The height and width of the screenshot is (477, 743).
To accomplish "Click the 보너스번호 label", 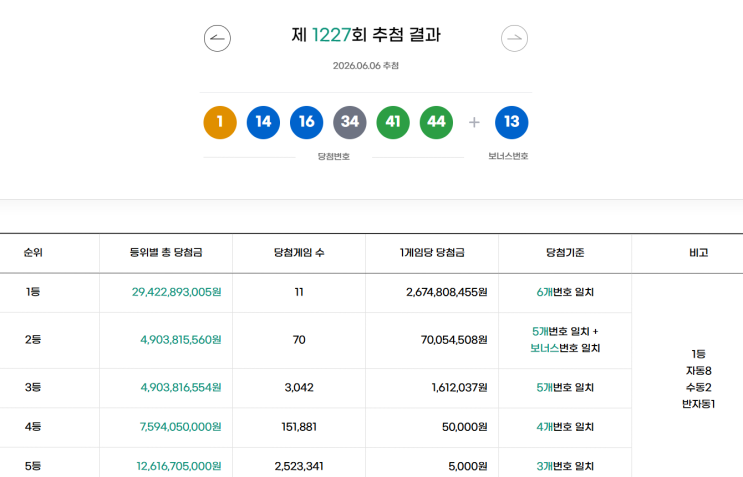I will point(508,156).
